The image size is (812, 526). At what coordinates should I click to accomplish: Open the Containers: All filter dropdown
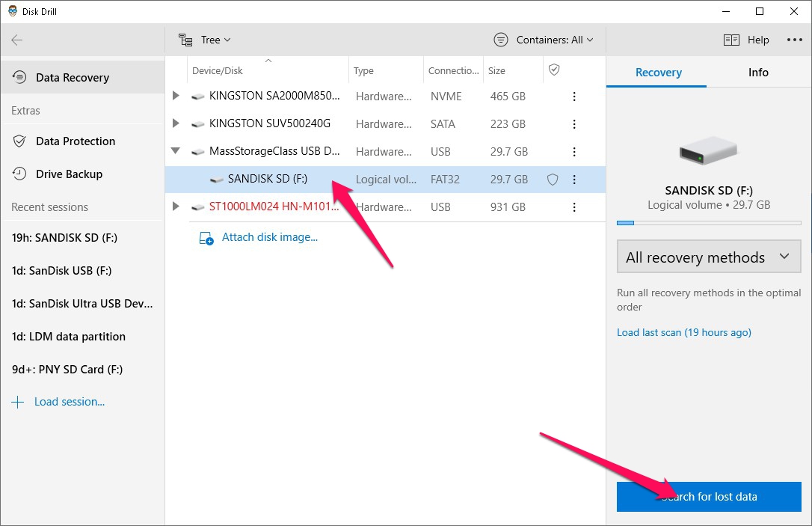pos(544,40)
